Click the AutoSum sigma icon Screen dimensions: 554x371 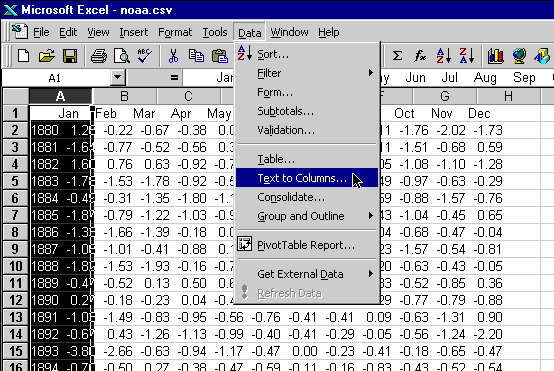click(397, 56)
